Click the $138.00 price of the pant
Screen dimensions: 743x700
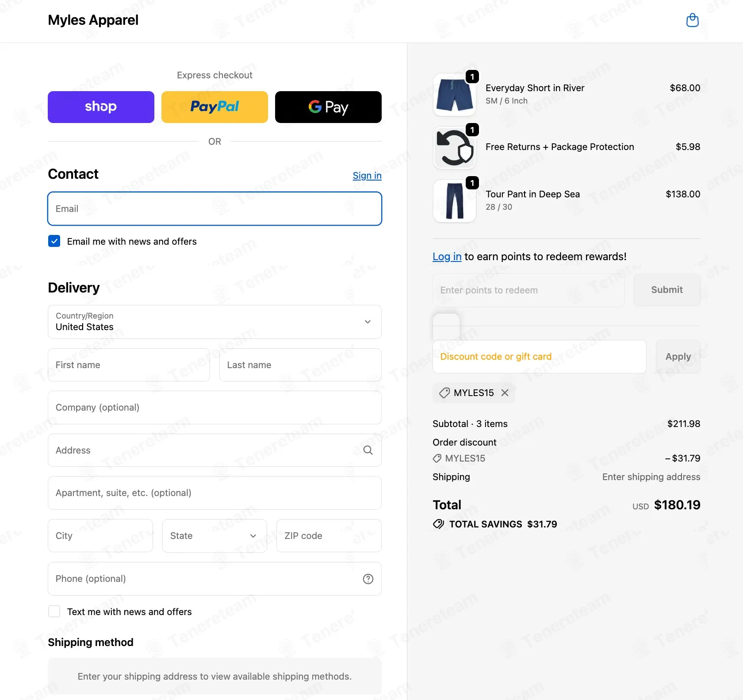tap(683, 194)
